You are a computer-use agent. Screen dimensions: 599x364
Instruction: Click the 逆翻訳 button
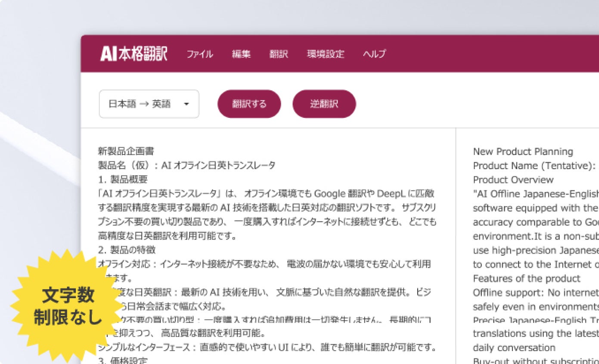(324, 104)
